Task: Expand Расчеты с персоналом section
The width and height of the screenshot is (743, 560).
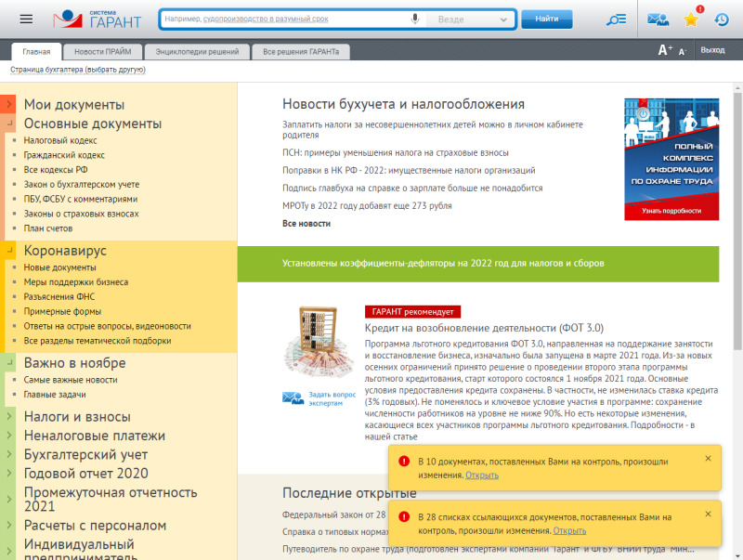Action: tap(8, 525)
